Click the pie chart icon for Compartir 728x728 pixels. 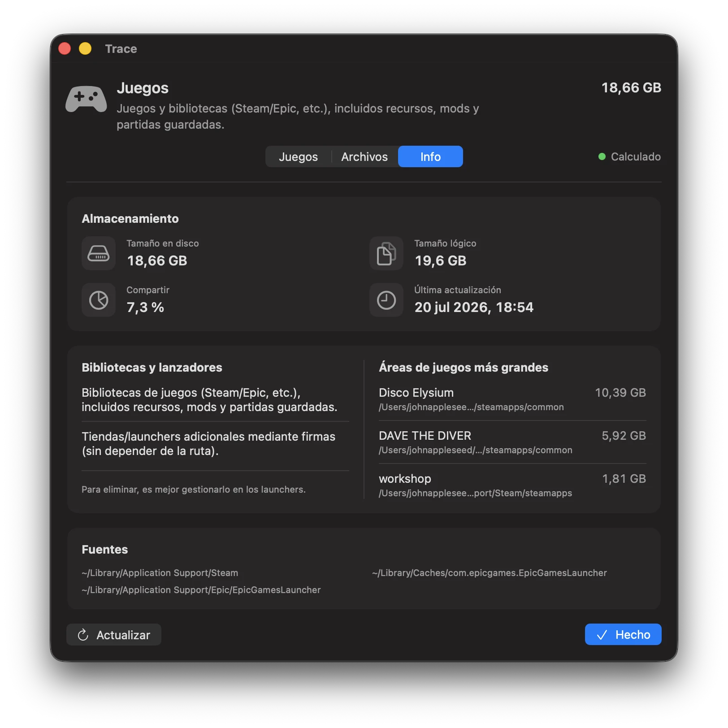point(99,300)
